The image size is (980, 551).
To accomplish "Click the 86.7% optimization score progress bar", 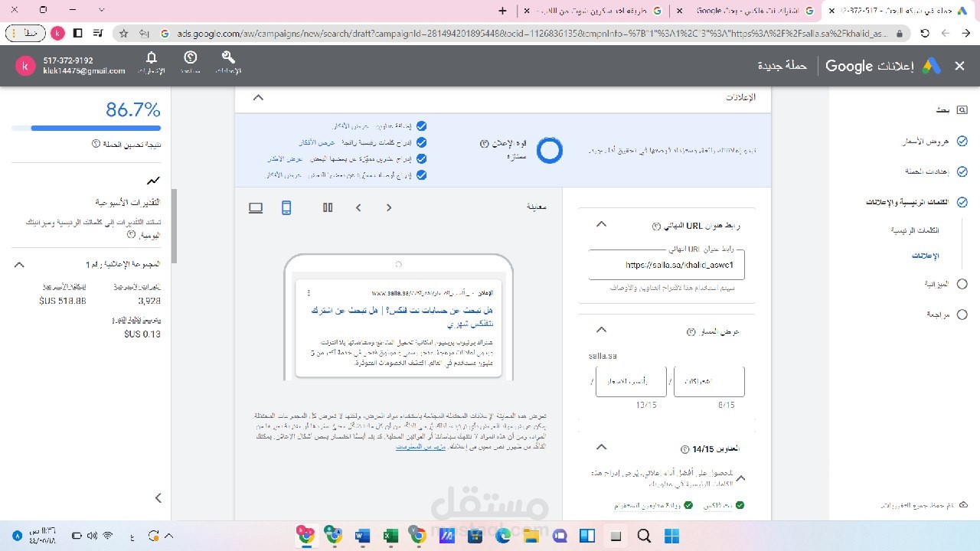I will [x=86, y=128].
